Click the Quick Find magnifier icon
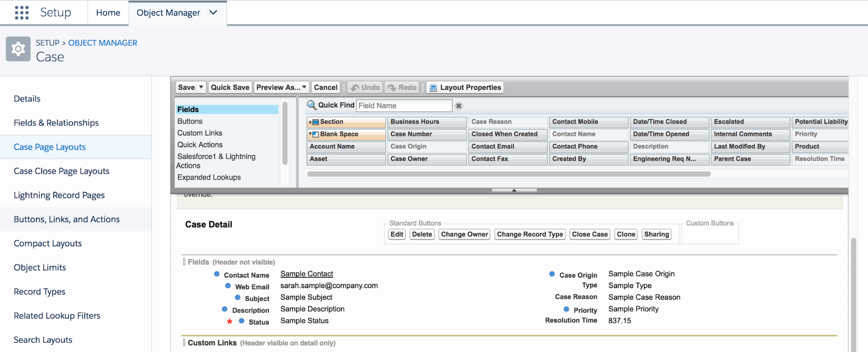868x352 pixels. (x=312, y=105)
